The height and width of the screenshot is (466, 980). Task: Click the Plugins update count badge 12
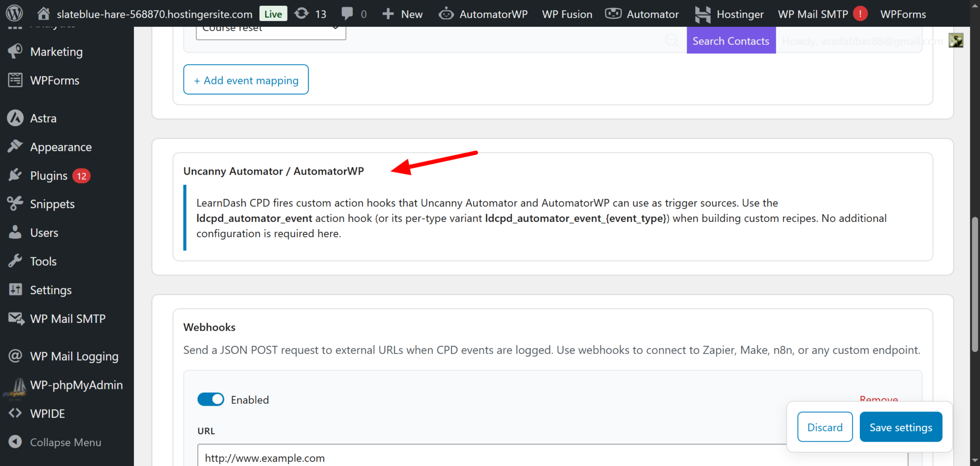tap(82, 176)
